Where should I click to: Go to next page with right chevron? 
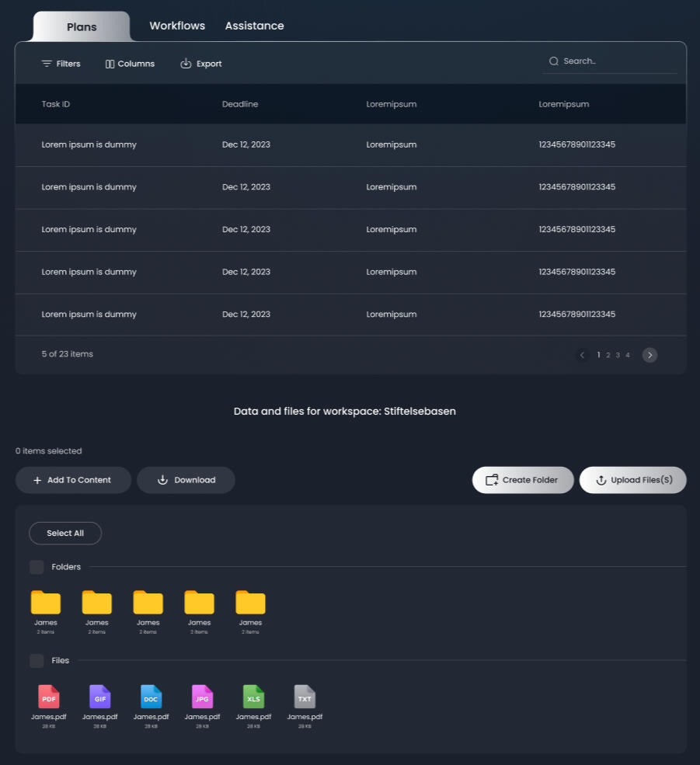click(650, 355)
